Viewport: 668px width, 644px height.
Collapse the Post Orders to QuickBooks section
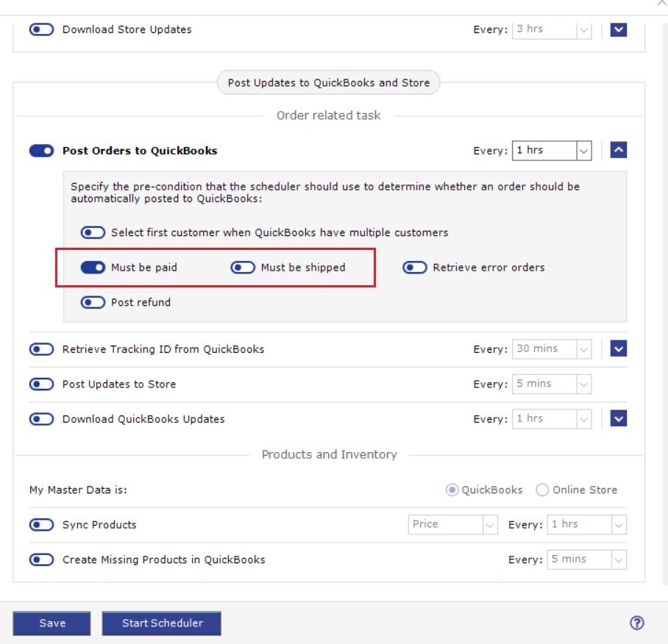[x=619, y=151]
